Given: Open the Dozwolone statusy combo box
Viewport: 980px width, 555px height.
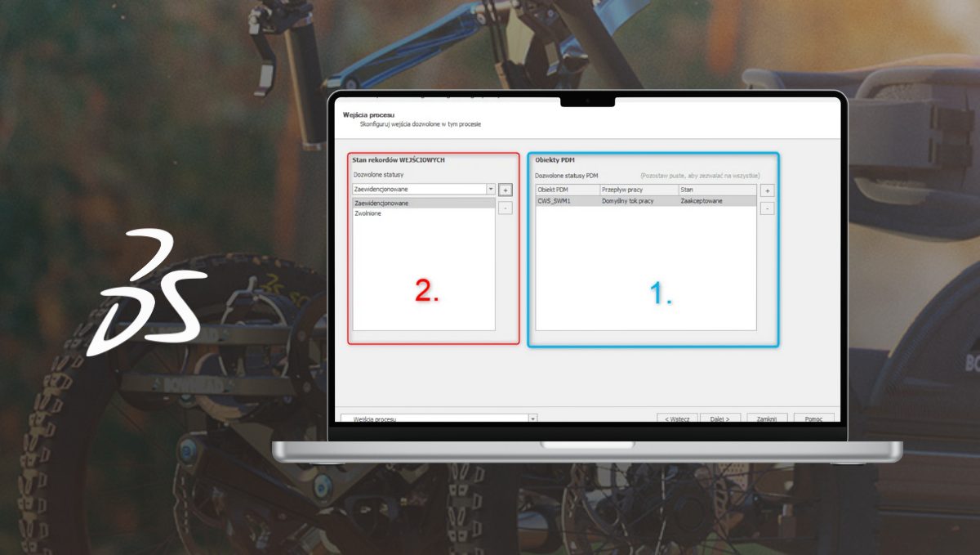Looking at the screenshot, I should coord(424,189).
